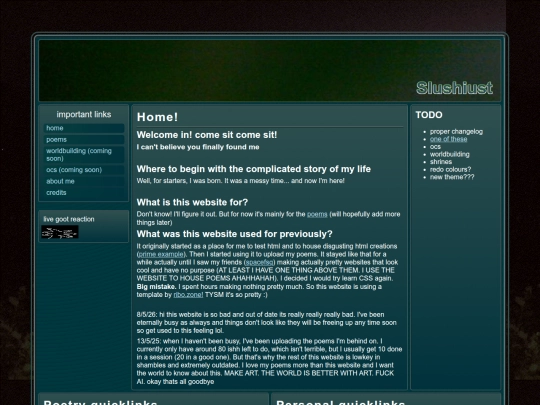
Task: Open the 'prime example' link
Action: click(161, 254)
